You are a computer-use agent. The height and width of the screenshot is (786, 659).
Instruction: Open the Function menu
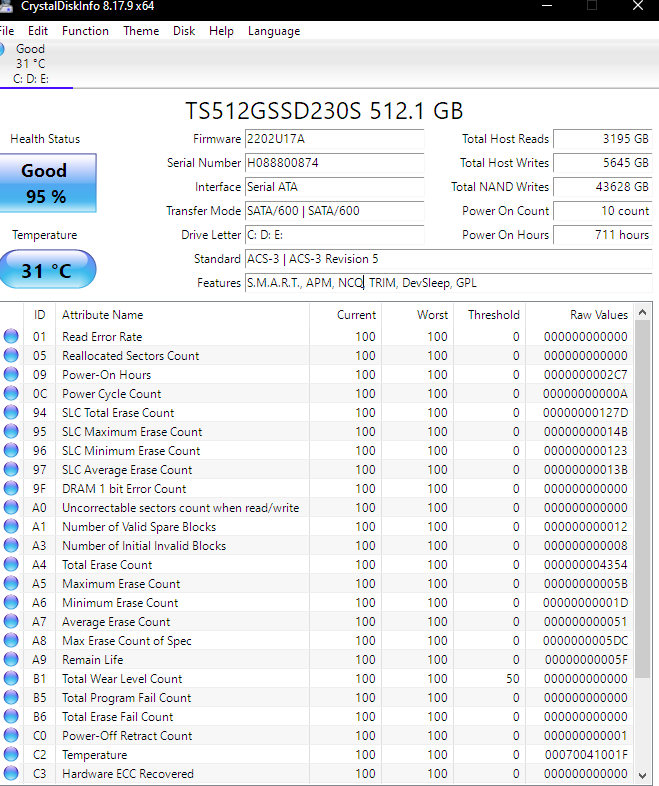85,31
